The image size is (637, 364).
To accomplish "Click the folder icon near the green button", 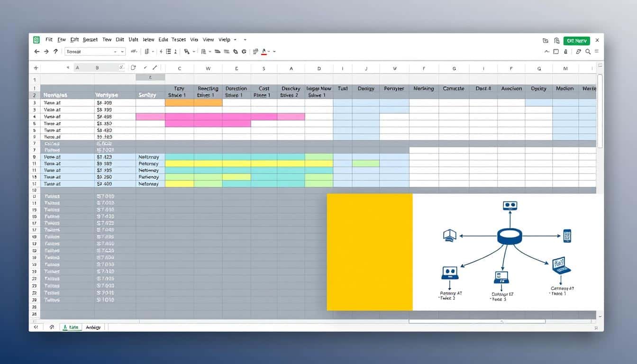I will click(x=546, y=41).
